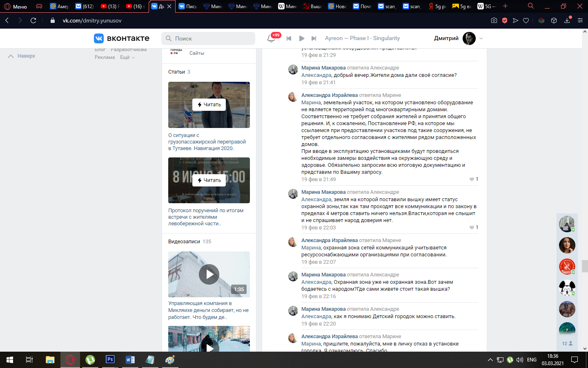Viewport: 588px width, 368px height.
Task: Skip to next track in header player
Action: pos(314,38)
